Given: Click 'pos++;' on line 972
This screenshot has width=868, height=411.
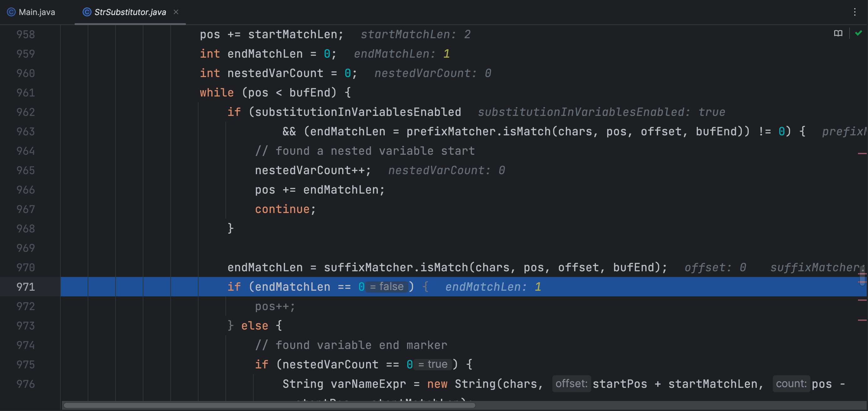Looking at the screenshot, I should pyautogui.click(x=275, y=306).
